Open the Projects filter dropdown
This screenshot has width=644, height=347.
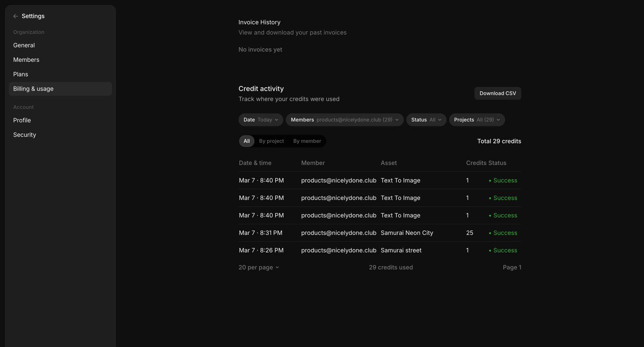pos(477,120)
